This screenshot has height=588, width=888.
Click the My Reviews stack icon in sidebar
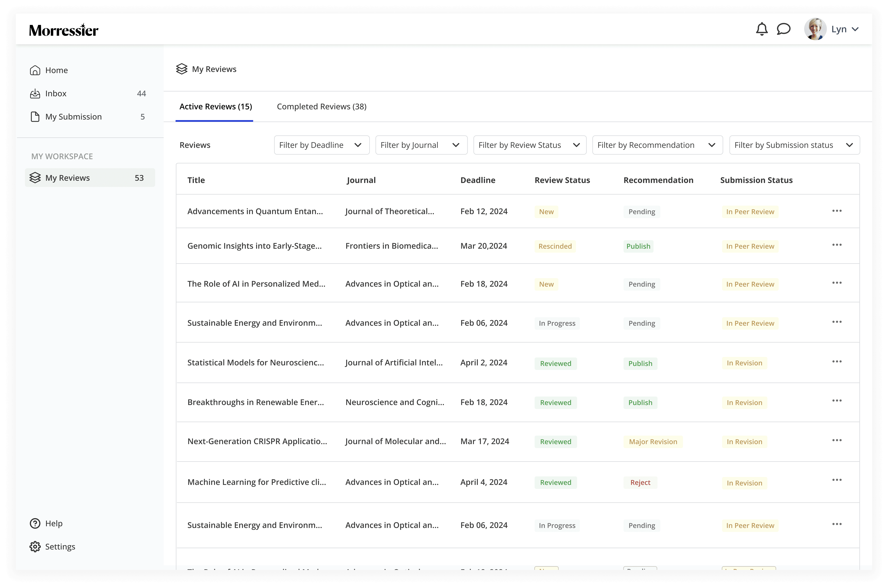[x=35, y=178]
